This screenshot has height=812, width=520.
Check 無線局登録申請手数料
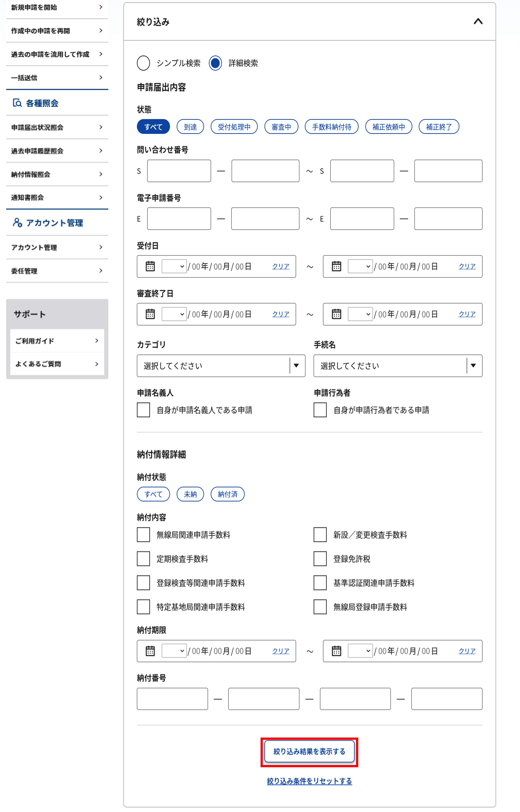coord(320,607)
